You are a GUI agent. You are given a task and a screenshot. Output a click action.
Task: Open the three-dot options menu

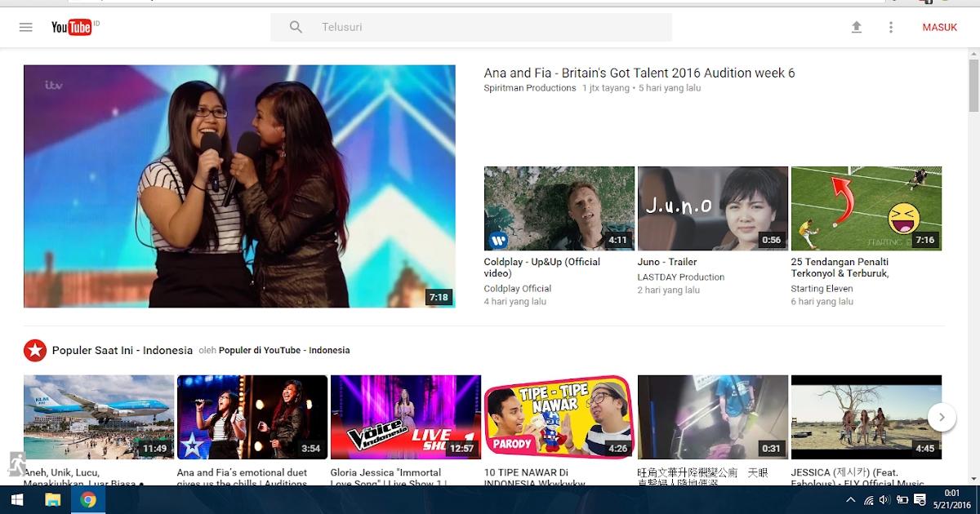[x=891, y=27]
